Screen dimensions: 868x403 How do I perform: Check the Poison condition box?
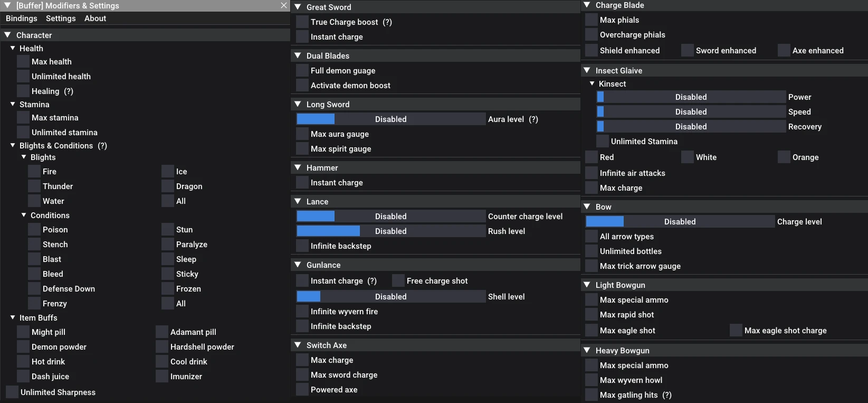point(34,229)
